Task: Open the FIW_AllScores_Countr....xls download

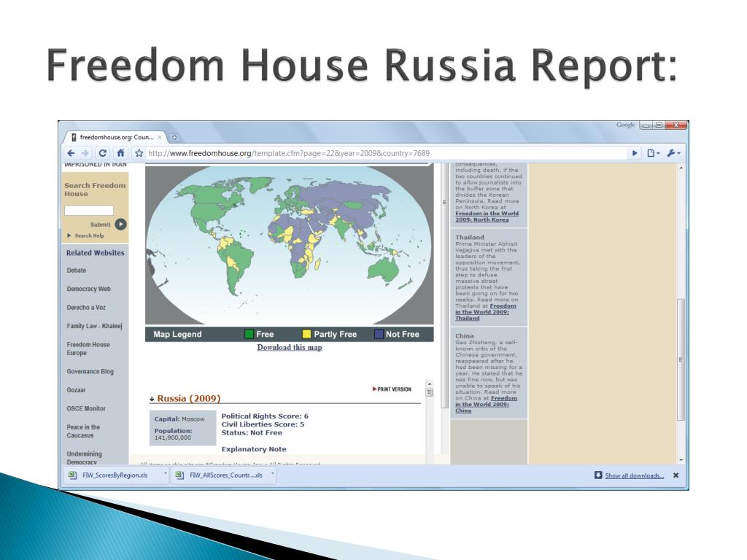Action: (220, 475)
